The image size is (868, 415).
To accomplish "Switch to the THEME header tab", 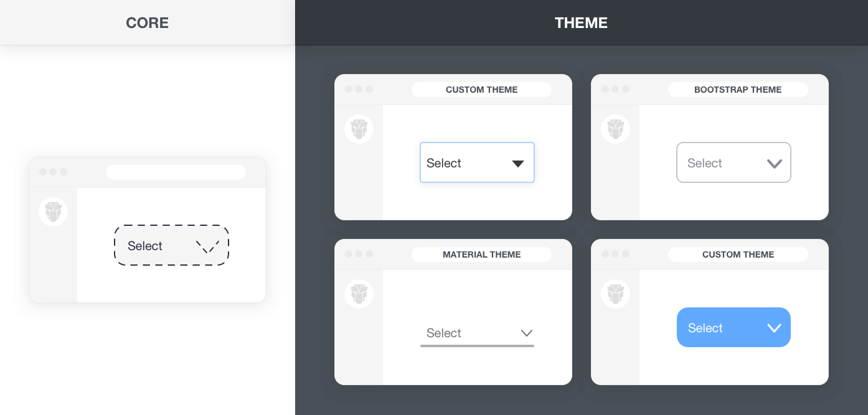I will click(581, 23).
